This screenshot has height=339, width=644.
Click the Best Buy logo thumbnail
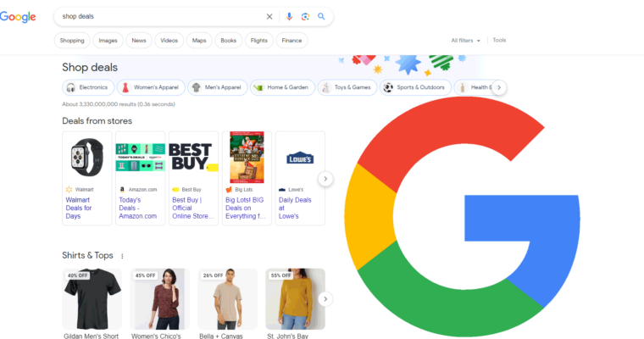[x=194, y=157]
